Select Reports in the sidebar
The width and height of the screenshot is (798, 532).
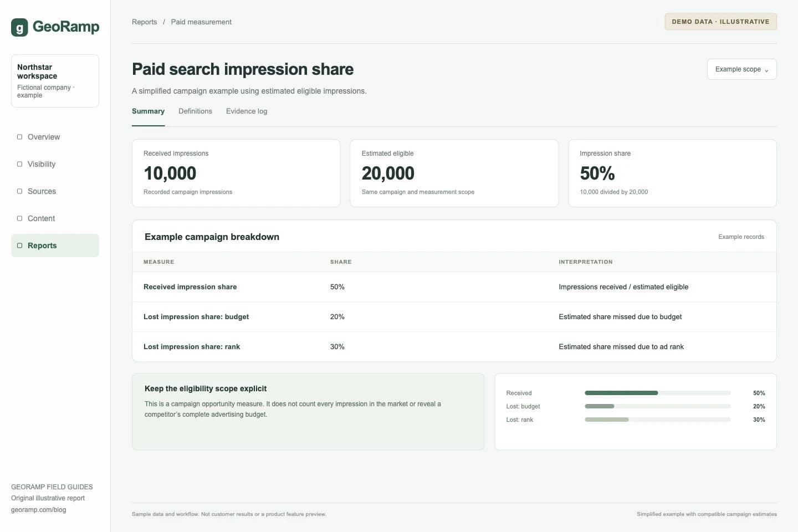point(55,245)
